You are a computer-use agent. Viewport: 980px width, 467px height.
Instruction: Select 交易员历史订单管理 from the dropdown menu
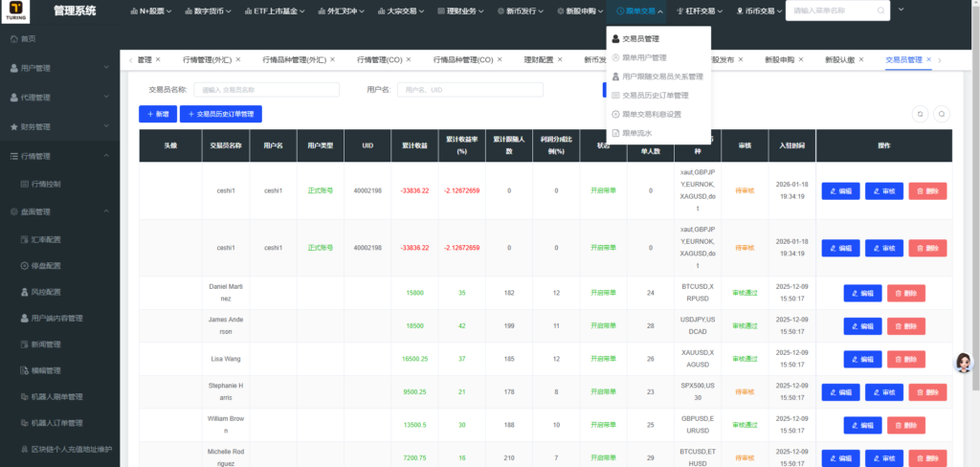coord(658,96)
